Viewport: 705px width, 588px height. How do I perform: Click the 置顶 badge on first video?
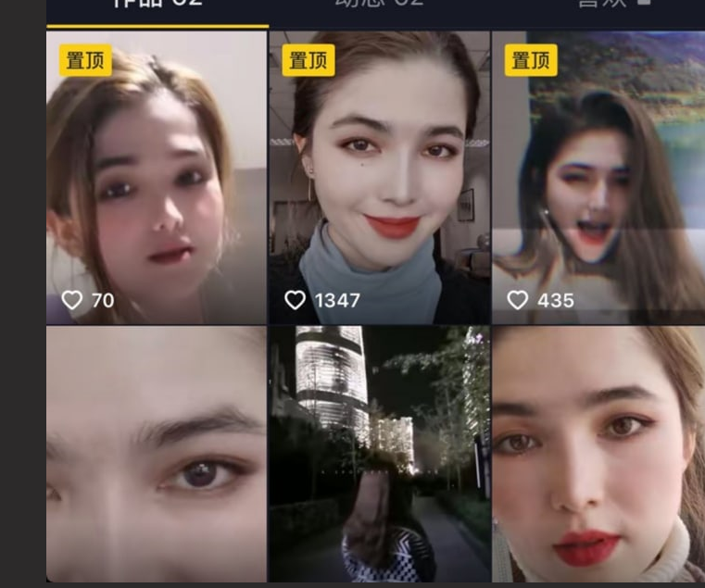point(86,60)
